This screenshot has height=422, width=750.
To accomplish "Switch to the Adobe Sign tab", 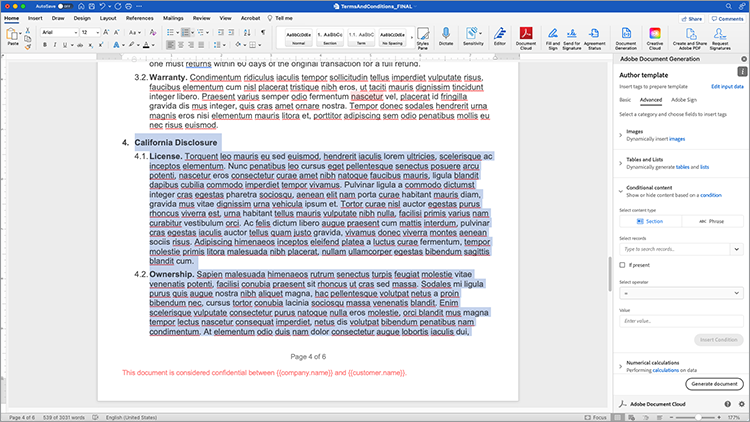I will (684, 100).
